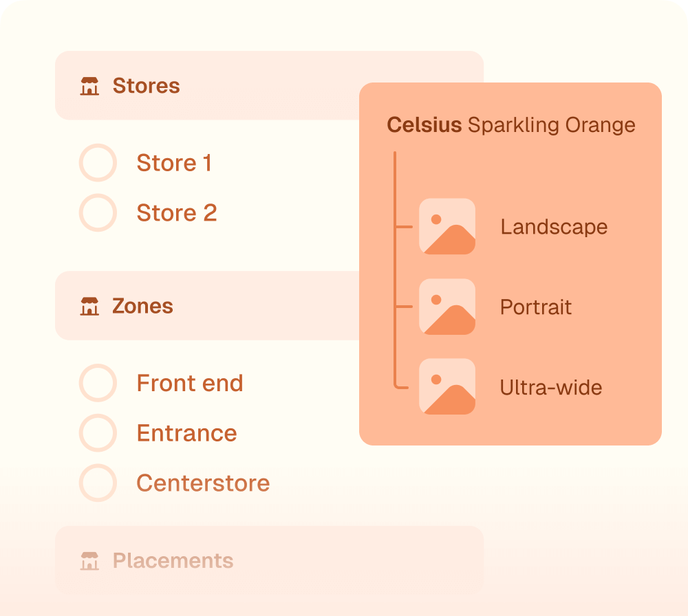Collapse the Stores section header
The width and height of the screenshot is (688, 616).
206,86
